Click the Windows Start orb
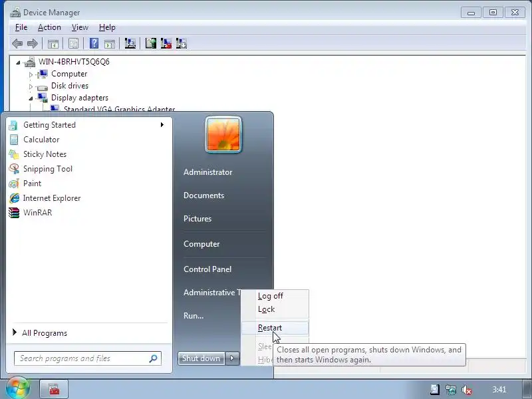532x399 pixels. [x=18, y=388]
